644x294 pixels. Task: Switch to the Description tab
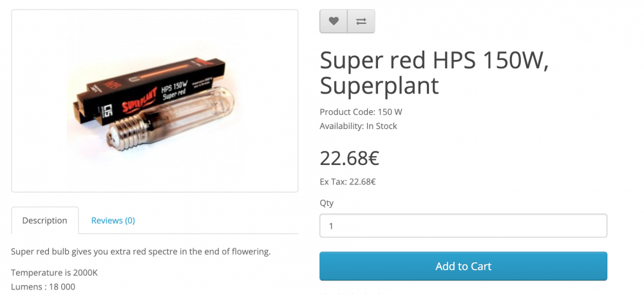pyautogui.click(x=45, y=220)
